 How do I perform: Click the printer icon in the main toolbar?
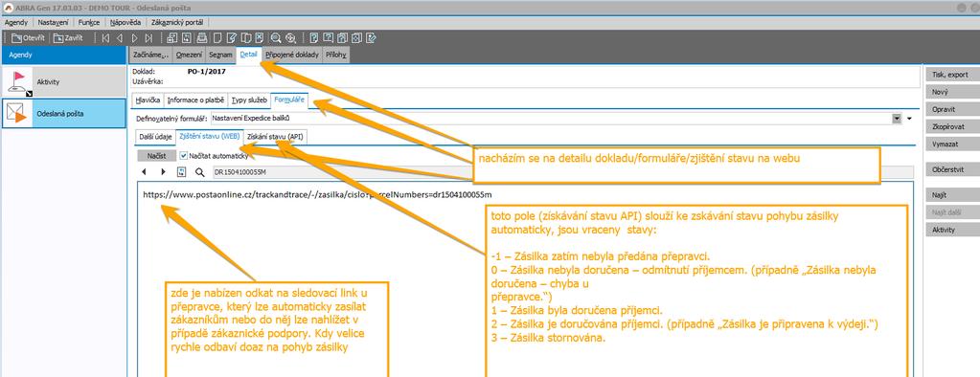(x=201, y=38)
